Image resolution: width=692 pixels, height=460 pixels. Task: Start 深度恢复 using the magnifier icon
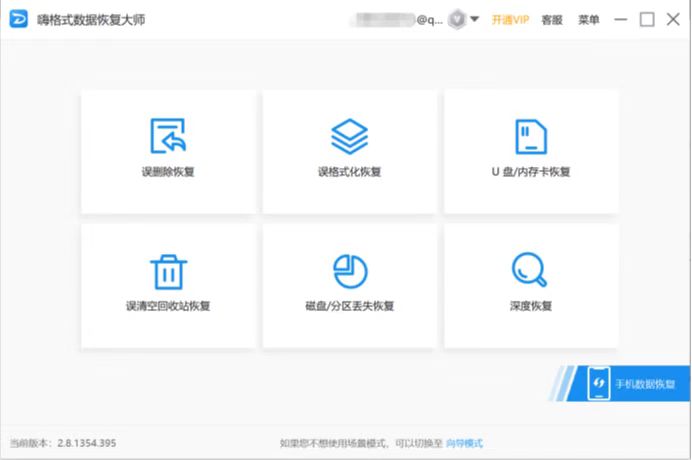pos(530,270)
